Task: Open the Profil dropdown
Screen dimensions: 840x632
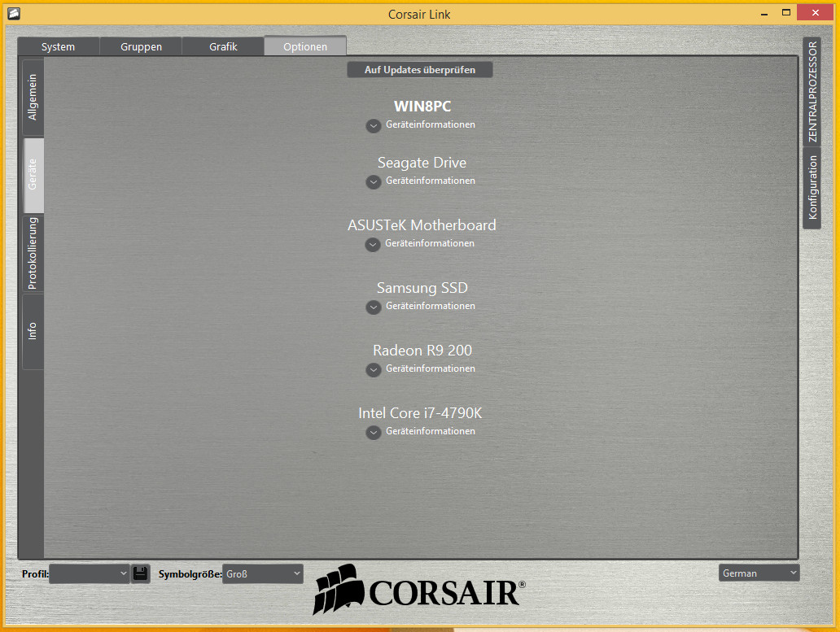Action: click(90, 573)
